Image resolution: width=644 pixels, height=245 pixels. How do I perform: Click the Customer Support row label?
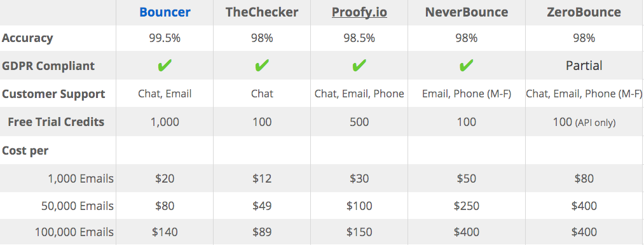(53, 94)
